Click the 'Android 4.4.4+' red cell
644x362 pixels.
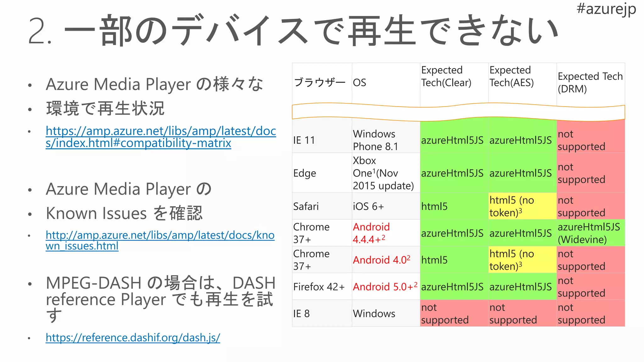point(386,233)
